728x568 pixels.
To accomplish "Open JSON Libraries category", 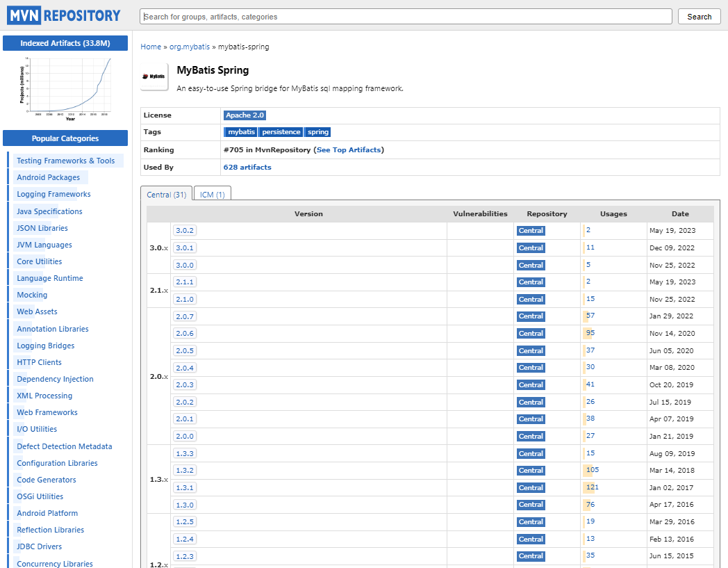I will [42, 228].
